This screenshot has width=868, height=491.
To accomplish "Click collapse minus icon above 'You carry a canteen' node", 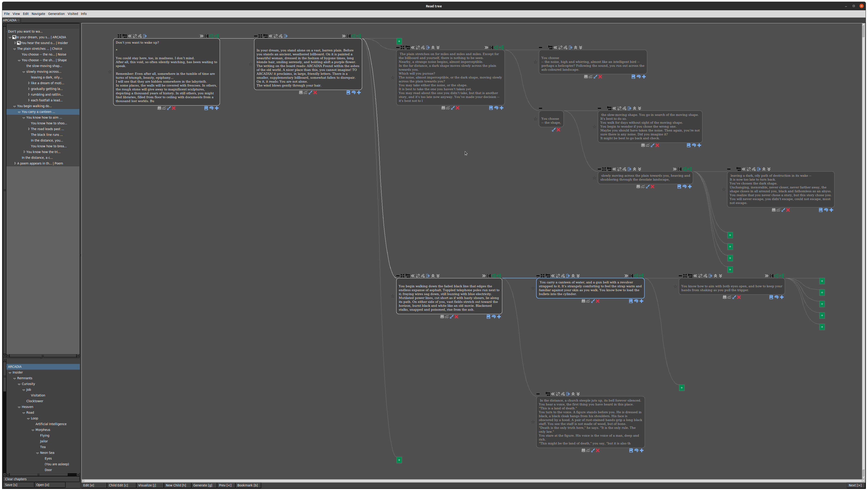I will [538, 276].
